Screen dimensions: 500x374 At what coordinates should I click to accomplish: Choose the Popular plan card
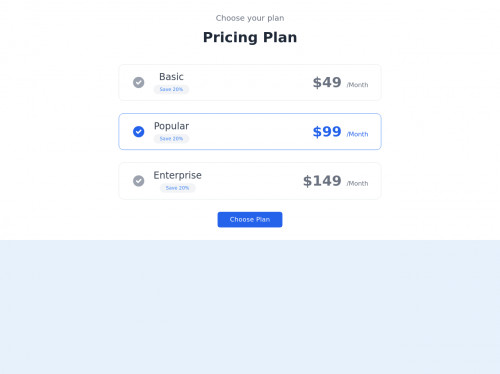point(250,132)
